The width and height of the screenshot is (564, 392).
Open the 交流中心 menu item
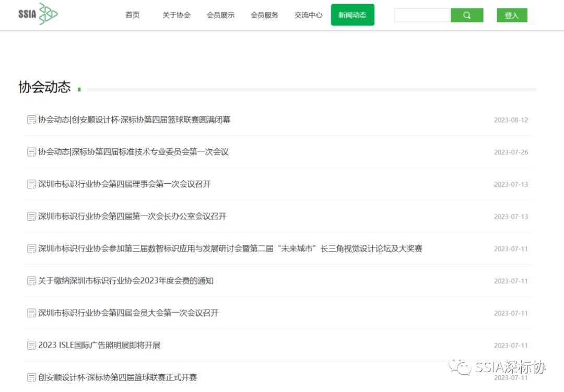point(308,15)
